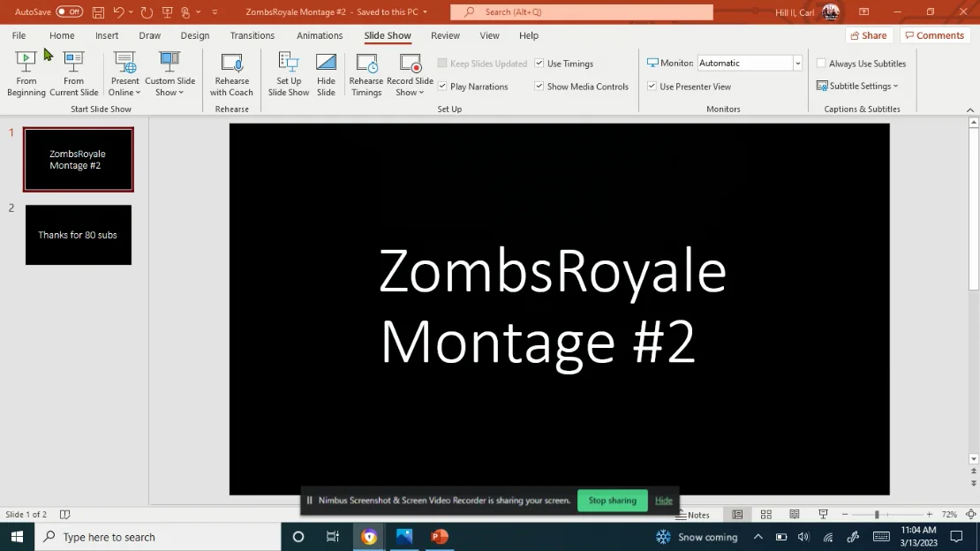
Task: Open the Animations tab
Action: (320, 35)
